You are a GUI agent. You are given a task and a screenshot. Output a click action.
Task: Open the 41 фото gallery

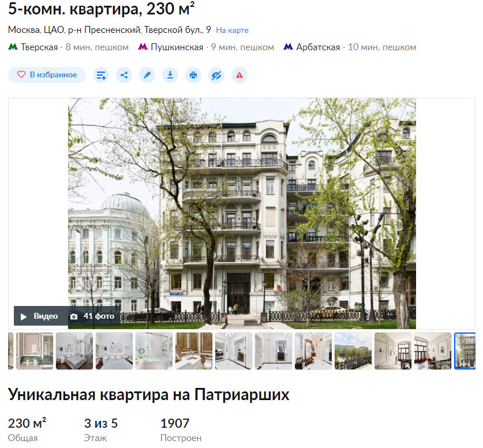(x=93, y=316)
